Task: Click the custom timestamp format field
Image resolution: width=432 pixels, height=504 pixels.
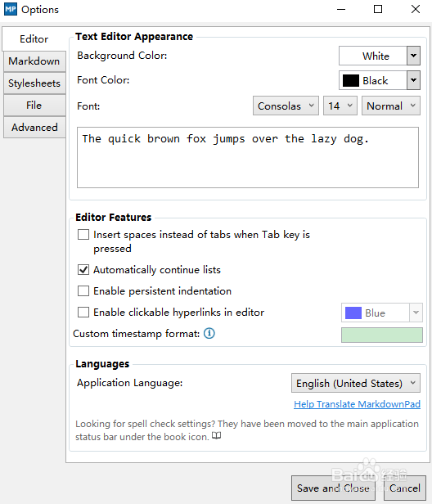Action: pos(382,335)
